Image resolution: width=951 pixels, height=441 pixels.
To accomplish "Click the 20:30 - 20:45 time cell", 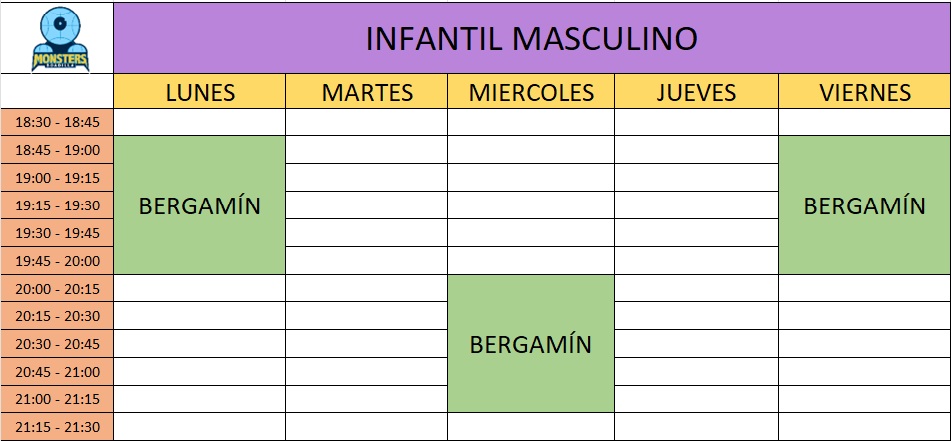I will point(58,344).
